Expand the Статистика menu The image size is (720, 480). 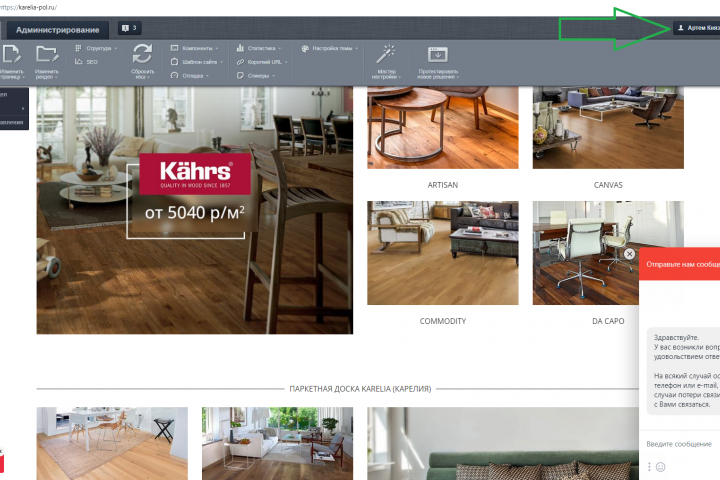(x=259, y=48)
